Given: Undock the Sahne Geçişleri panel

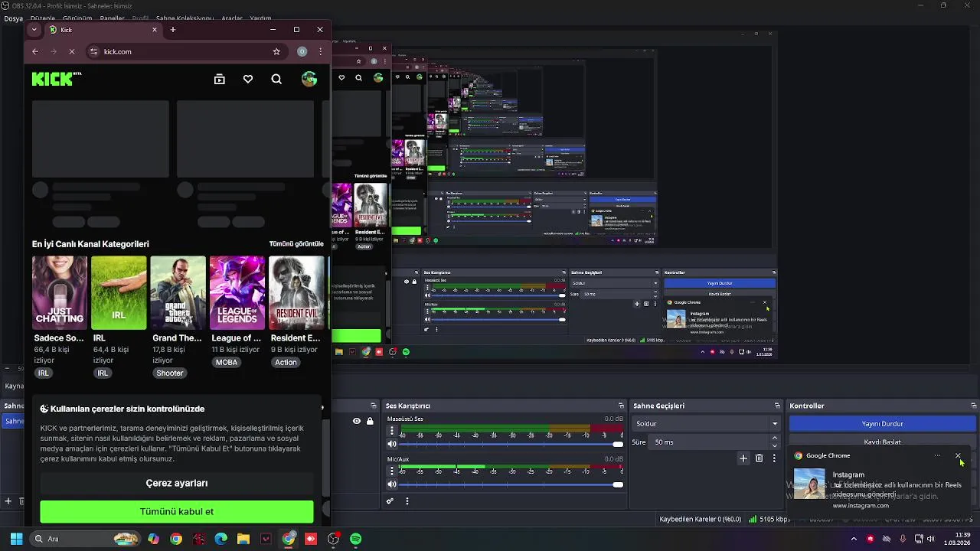Looking at the screenshot, I should [x=777, y=406].
